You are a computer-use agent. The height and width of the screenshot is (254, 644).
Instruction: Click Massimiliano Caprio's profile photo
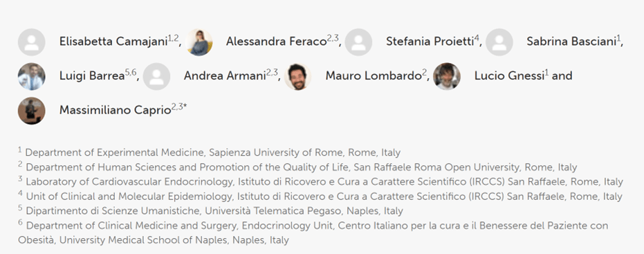pos(32,111)
